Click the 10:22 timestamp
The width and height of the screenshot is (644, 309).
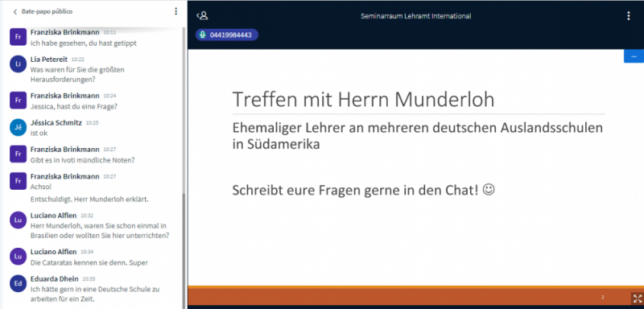click(x=78, y=60)
